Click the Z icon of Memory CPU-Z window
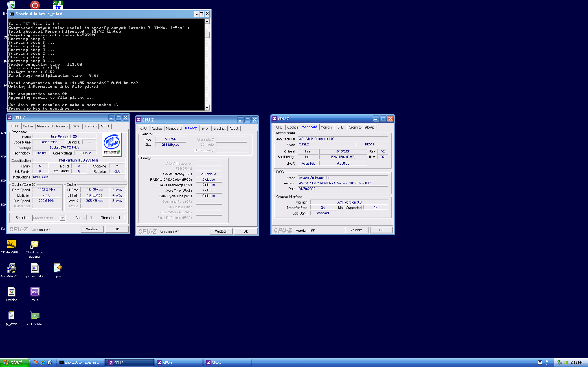This screenshot has height=367, width=588. 139,120
